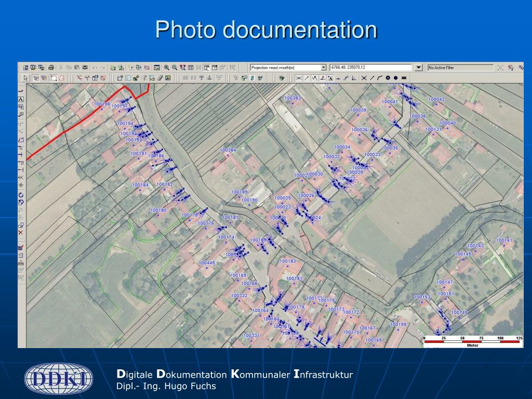Click the Cut scissors icon

pos(61,68)
